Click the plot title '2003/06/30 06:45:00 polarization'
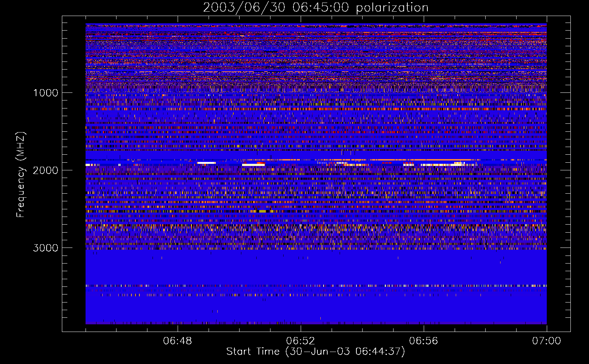This screenshot has width=589, height=364. tap(316, 8)
